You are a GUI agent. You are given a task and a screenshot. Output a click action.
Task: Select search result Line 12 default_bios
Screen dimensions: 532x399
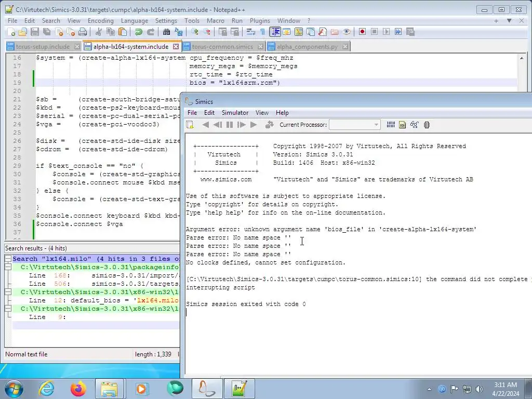tap(96, 300)
